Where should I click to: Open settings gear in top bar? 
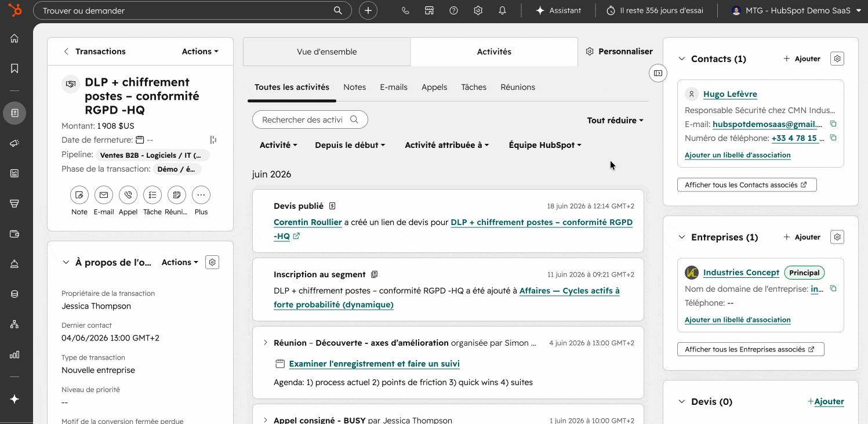(478, 10)
